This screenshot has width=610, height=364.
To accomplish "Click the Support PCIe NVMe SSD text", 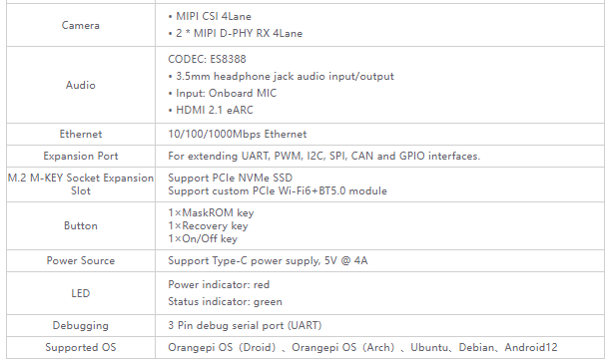I will (231, 178).
